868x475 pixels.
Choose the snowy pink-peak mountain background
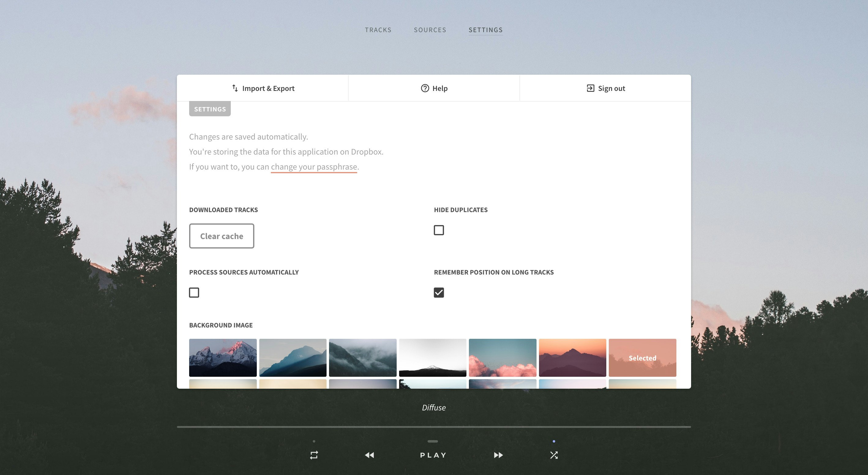(223, 357)
